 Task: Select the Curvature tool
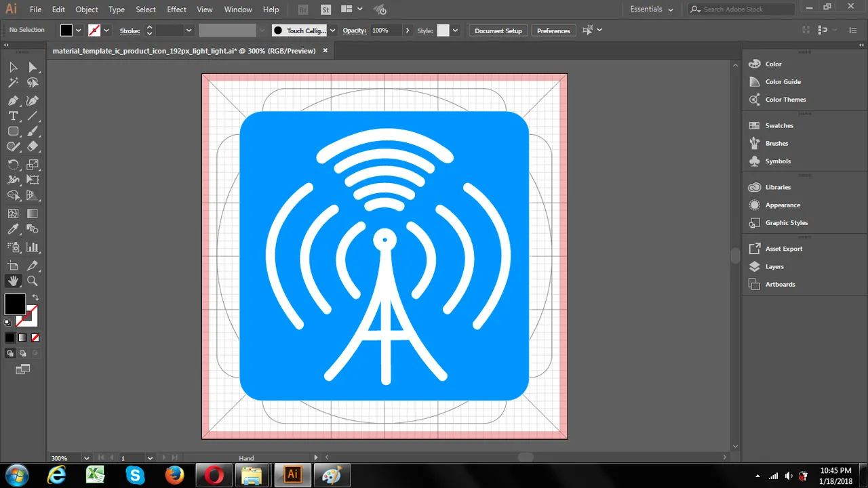click(x=33, y=100)
